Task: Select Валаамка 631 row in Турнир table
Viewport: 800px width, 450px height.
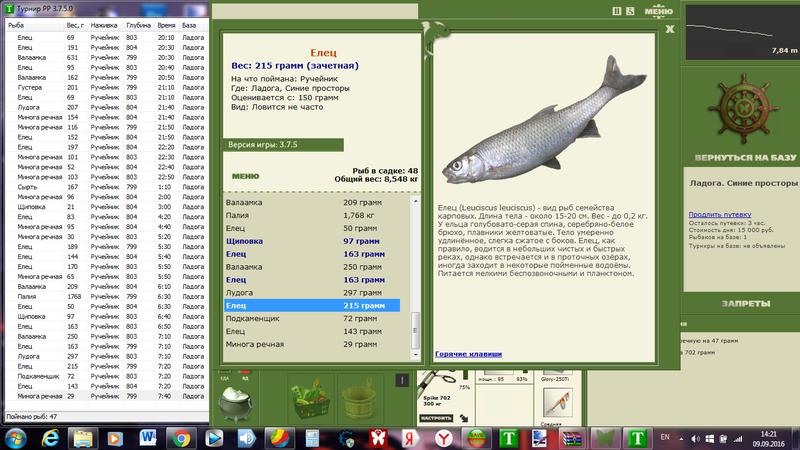Action: coord(107,57)
